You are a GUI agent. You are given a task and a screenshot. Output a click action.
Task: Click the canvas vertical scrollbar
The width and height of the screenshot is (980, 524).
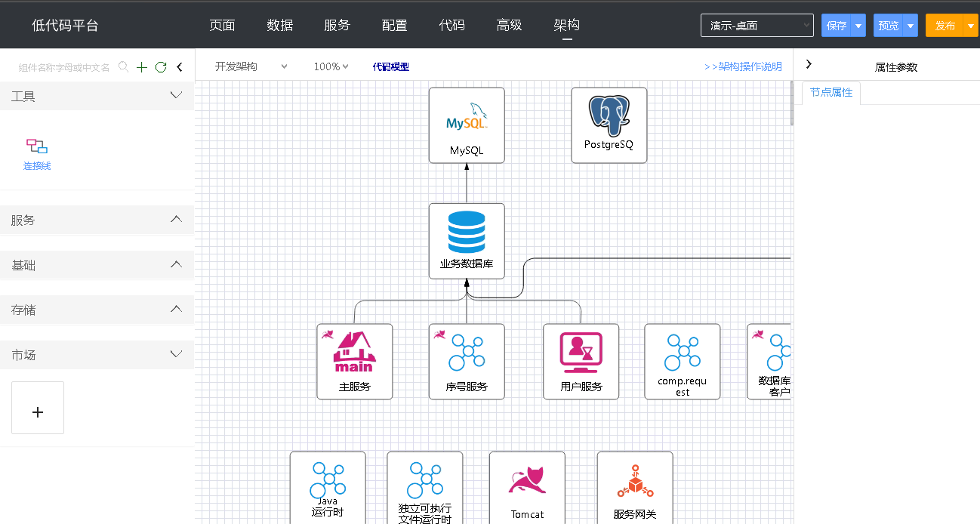click(x=791, y=102)
